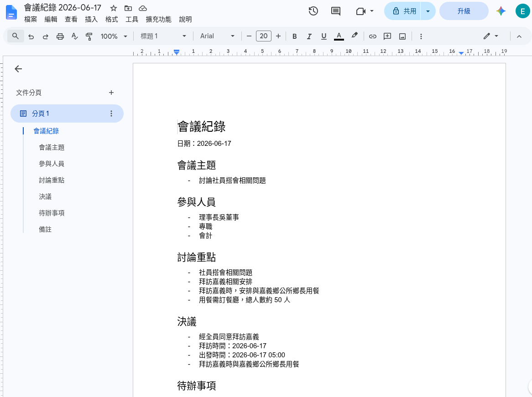This screenshot has width=532, height=397.
Task: Add a new document tab with plus
Action: click(x=111, y=93)
